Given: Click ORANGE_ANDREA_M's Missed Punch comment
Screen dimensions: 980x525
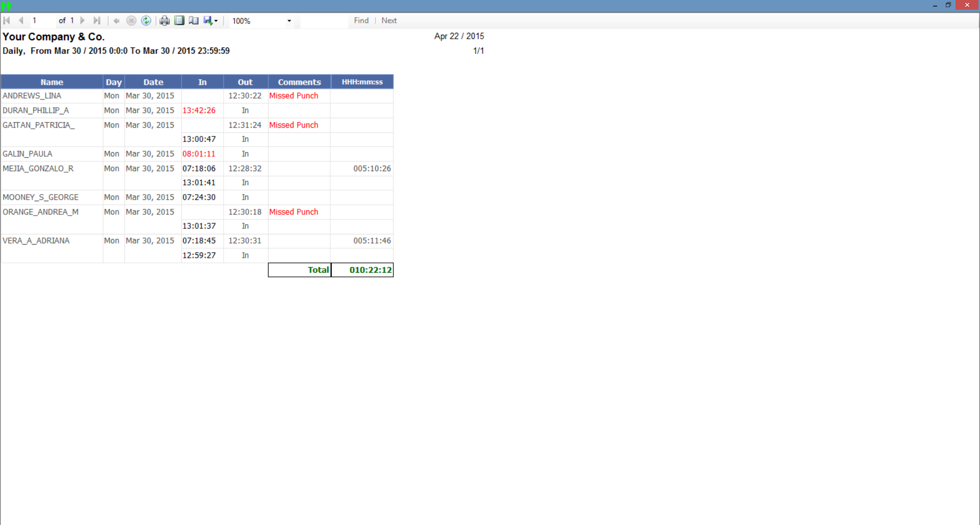Looking at the screenshot, I should click(x=293, y=212).
